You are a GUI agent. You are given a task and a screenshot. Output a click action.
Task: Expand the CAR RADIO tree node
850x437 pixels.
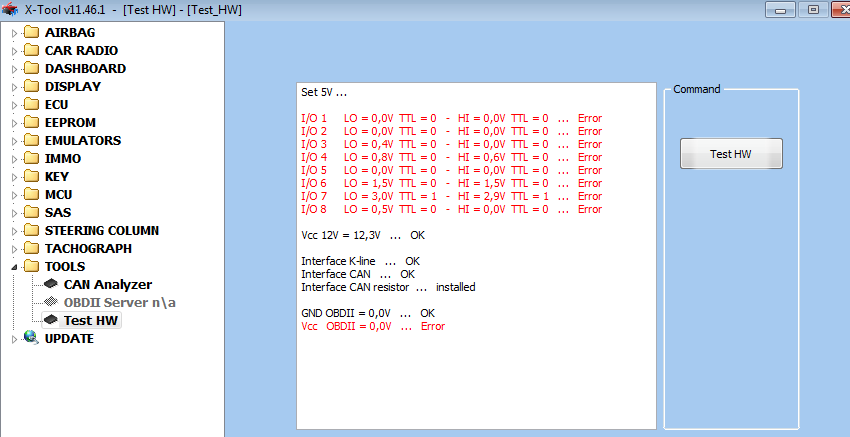tap(14, 50)
